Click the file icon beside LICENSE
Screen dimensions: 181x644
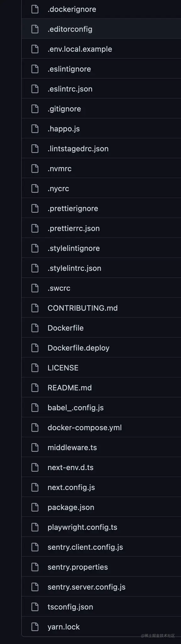point(35,368)
